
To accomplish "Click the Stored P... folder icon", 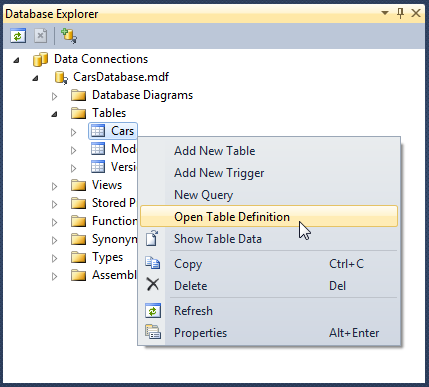I will [x=79, y=203].
